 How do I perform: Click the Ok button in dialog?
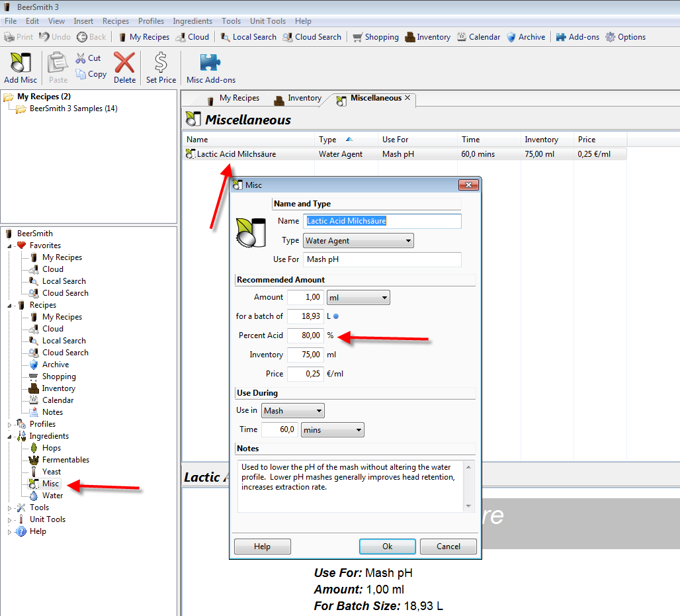click(x=387, y=547)
